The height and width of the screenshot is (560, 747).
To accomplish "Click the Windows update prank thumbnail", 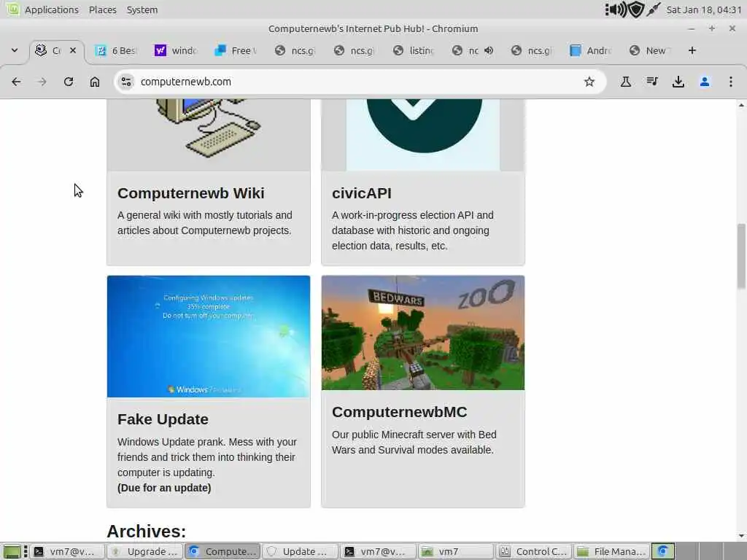I will point(209,337).
